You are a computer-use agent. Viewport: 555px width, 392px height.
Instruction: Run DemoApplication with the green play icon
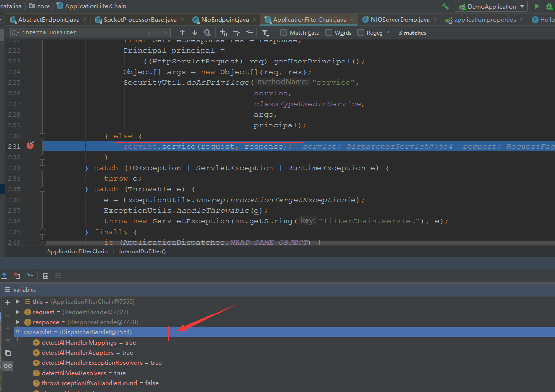(x=537, y=6)
